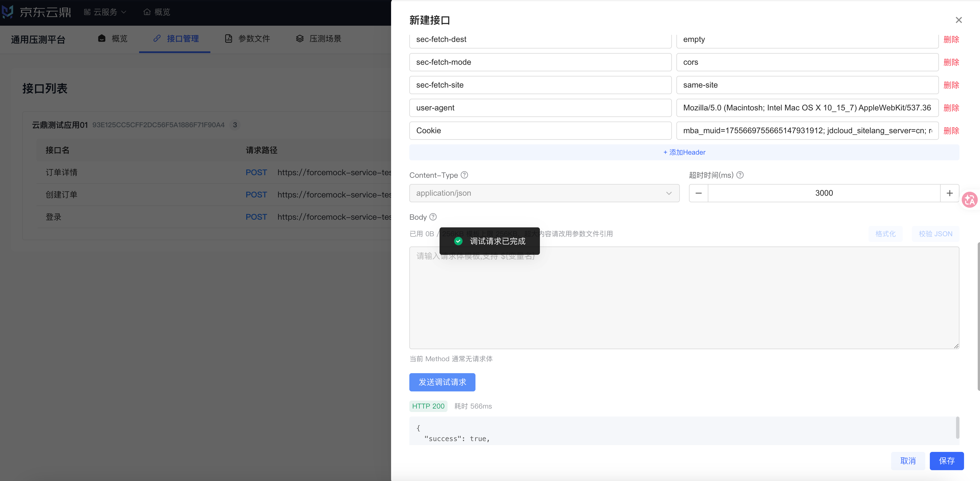This screenshot has width=980, height=481.
Task: Click the JD Cloud logo icon
Action: tap(7, 12)
